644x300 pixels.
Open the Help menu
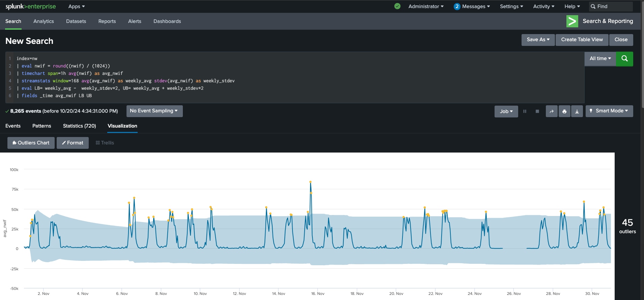572,6
